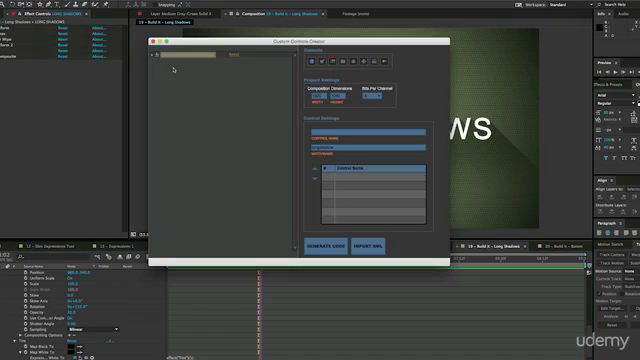The height and width of the screenshot is (360, 640).
Task: Toggle the shy layers icon in timeline
Action: (x=120, y=257)
